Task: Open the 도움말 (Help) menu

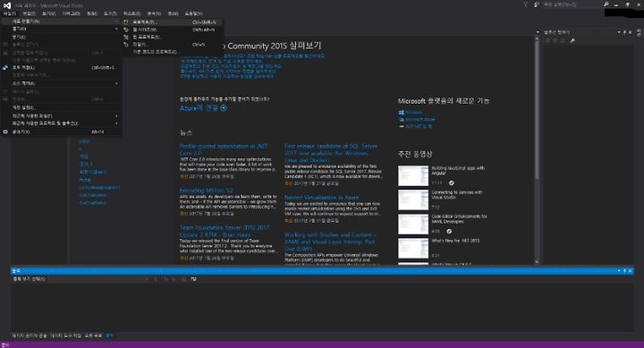Action: coord(193,13)
